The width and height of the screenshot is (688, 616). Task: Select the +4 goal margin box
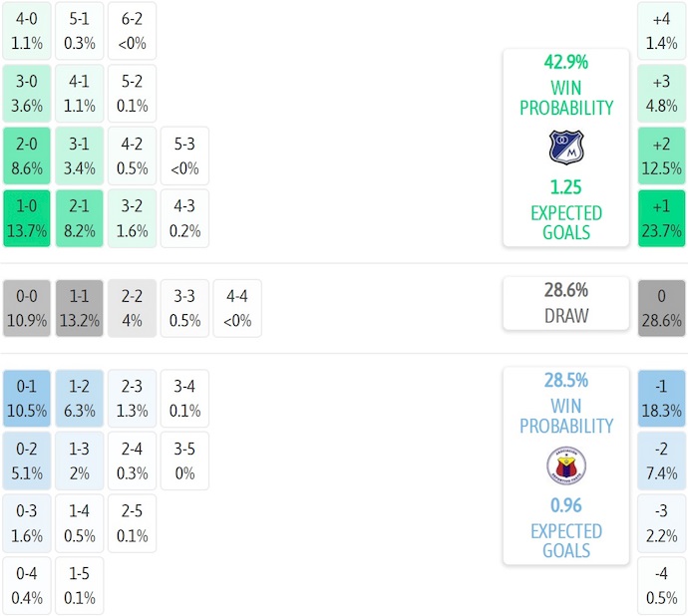[x=661, y=31]
